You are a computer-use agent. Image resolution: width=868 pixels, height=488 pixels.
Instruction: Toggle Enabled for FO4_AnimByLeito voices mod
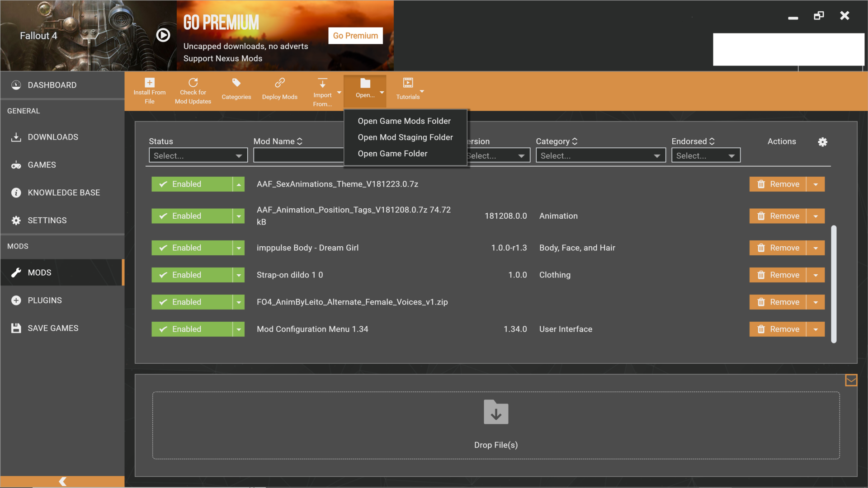click(x=192, y=302)
